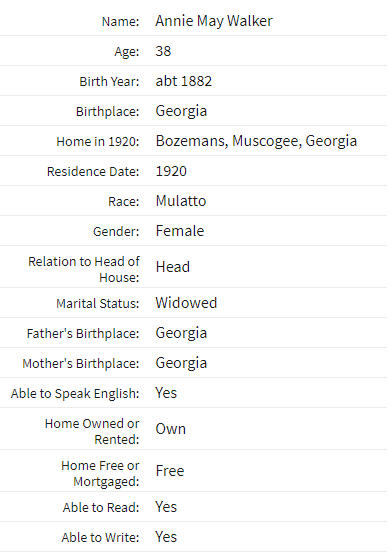Click the Home in 1920 label
391x552 pixels.
tap(98, 142)
